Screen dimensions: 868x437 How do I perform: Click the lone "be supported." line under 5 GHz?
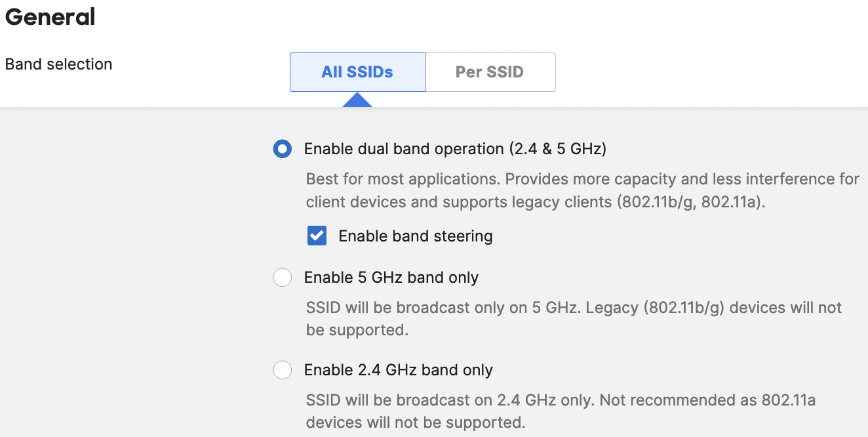click(x=357, y=330)
